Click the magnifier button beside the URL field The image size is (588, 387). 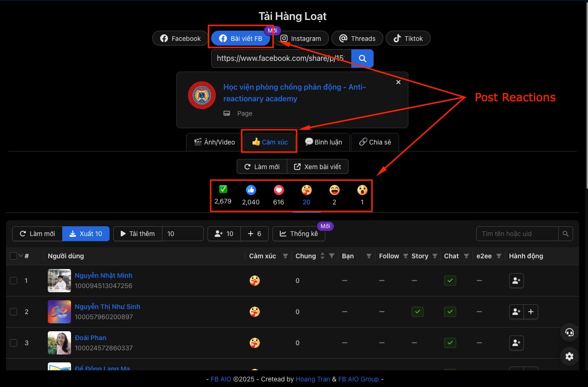pyautogui.click(x=362, y=59)
